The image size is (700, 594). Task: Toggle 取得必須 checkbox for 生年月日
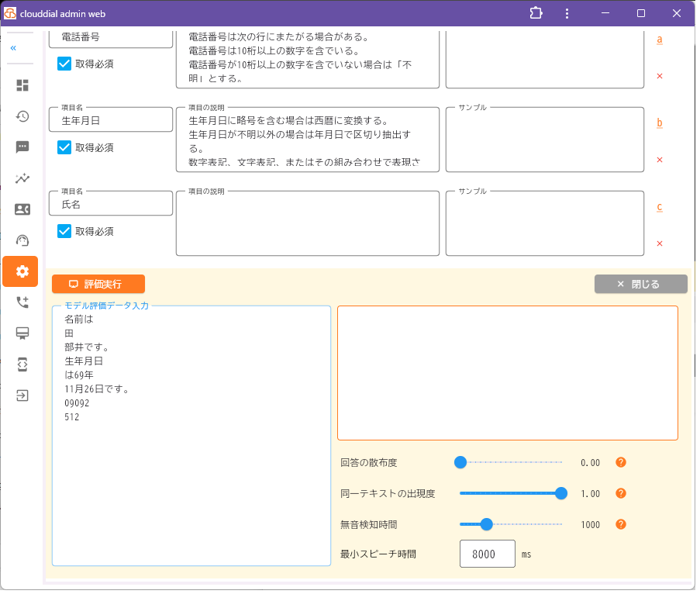64,148
